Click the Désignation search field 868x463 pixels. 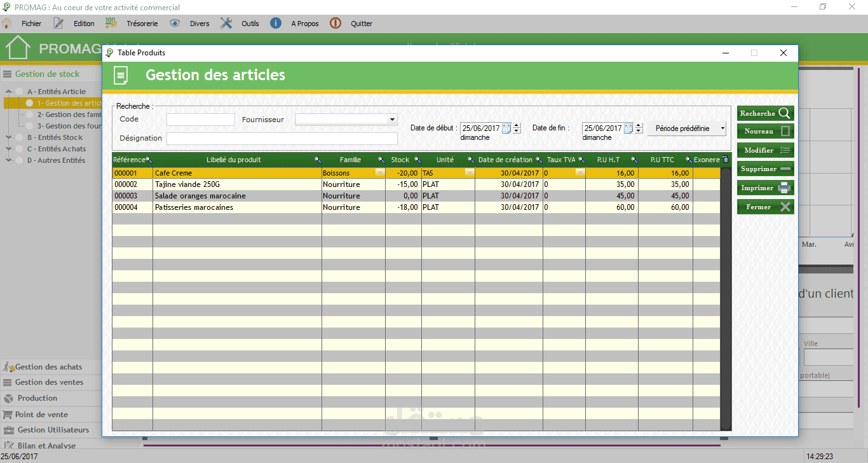click(x=282, y=139)
